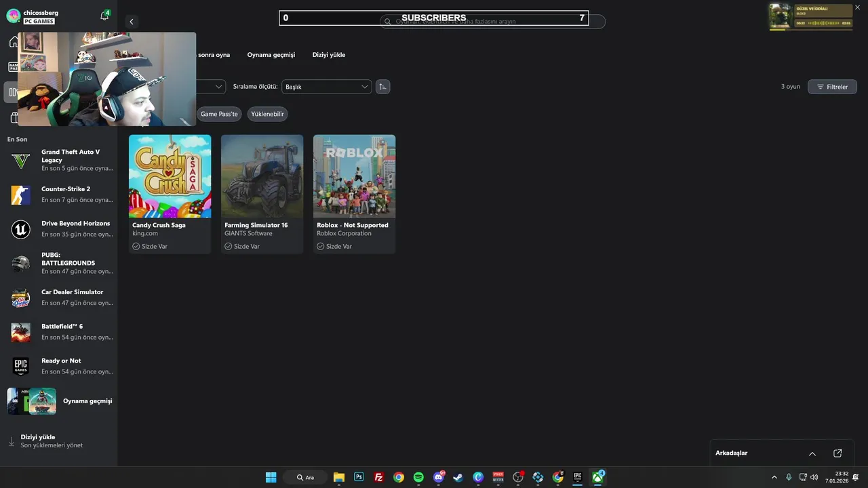Open Windows notification center bell
Viewport: 868px width, 488px height.
point(856,477)
